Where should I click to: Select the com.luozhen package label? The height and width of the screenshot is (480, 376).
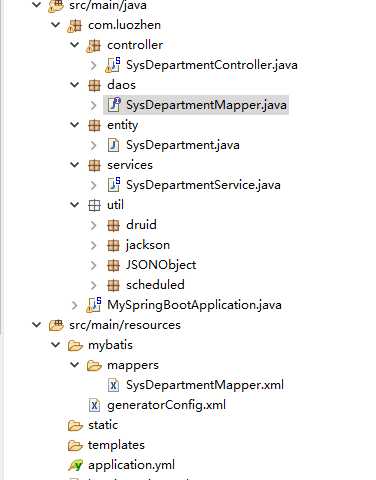point(124,25)
